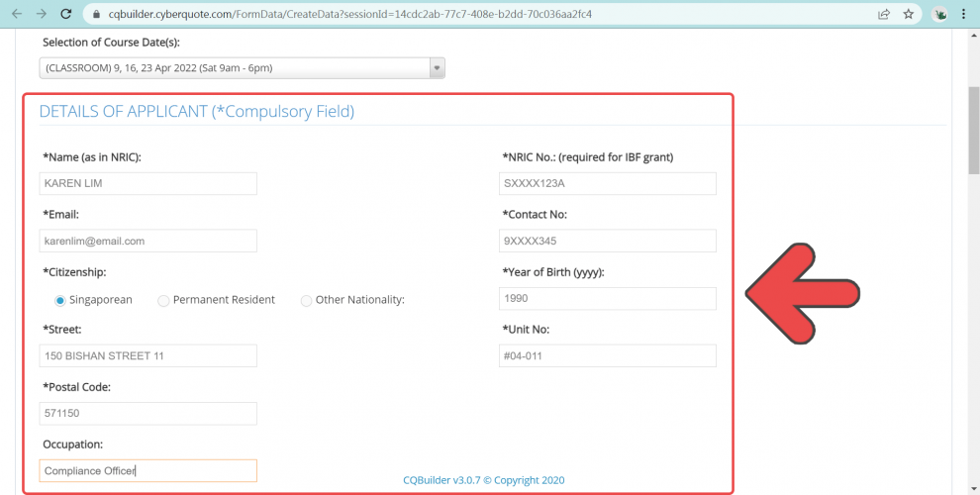Expand the course date dropdown arrow

pos(437,67)
